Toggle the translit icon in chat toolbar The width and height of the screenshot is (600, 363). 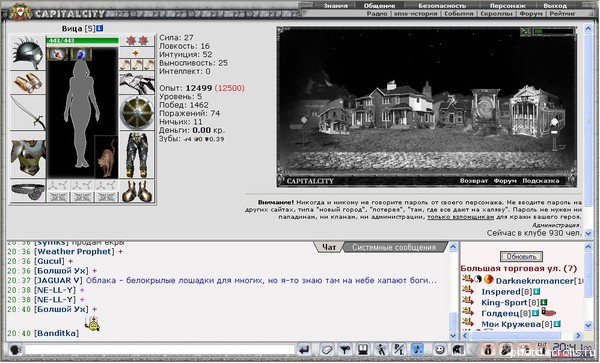[x=399, y=350]
